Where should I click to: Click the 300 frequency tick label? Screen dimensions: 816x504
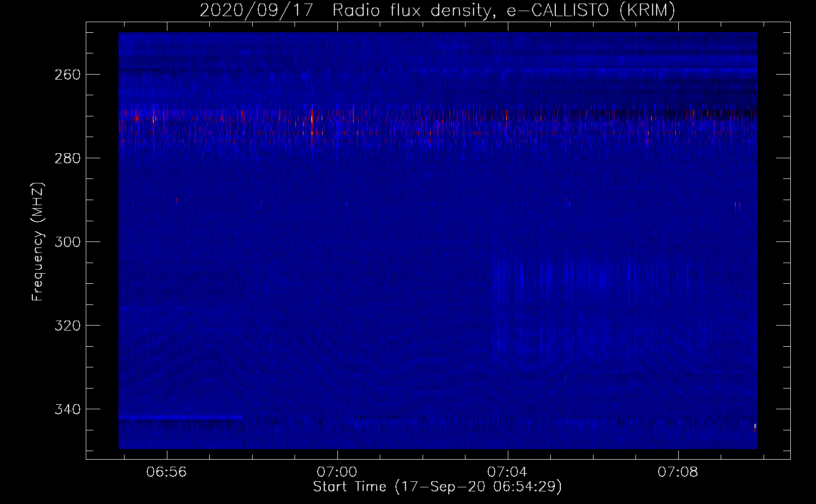67,242
